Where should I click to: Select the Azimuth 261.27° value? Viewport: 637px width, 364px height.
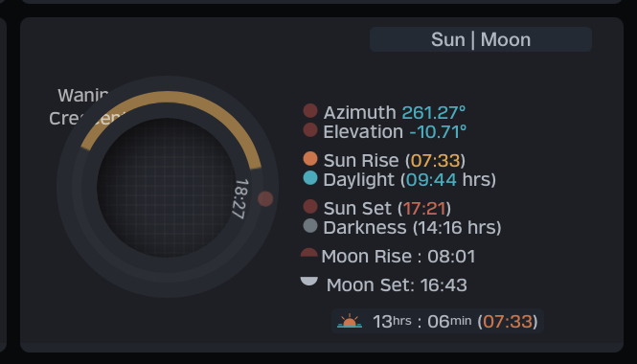(434, 112)
